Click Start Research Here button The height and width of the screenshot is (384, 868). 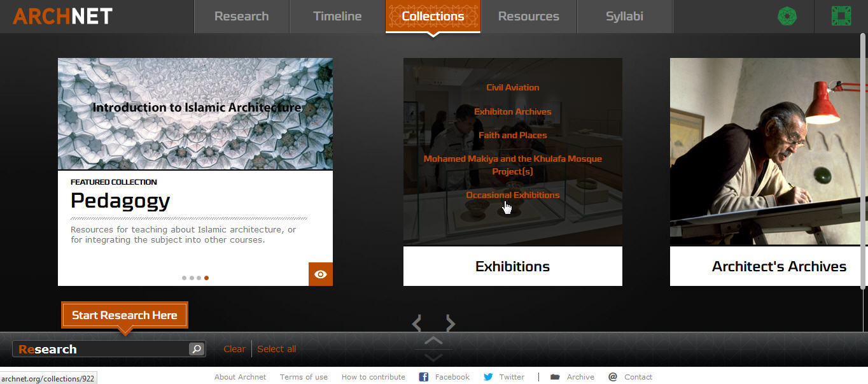pyautogui.click(x=125, y=315)
